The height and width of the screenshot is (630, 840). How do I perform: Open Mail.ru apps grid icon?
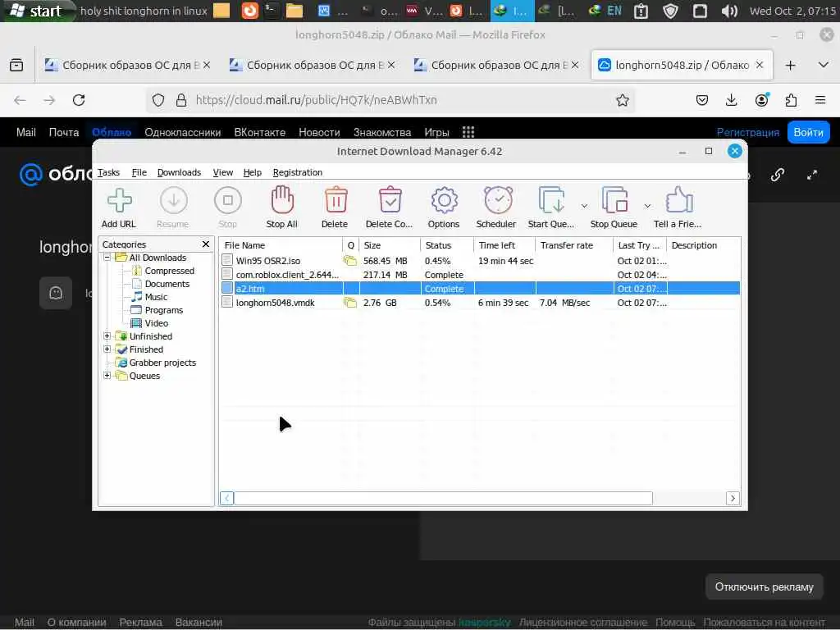click(468, 132)
